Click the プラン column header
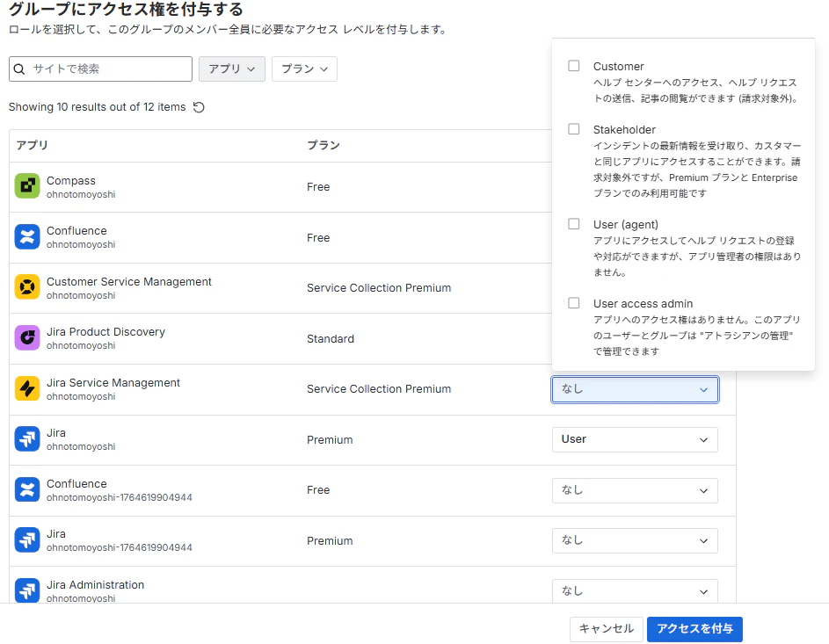Viewport: 829px width, 644px height. [x=324, y=145]
